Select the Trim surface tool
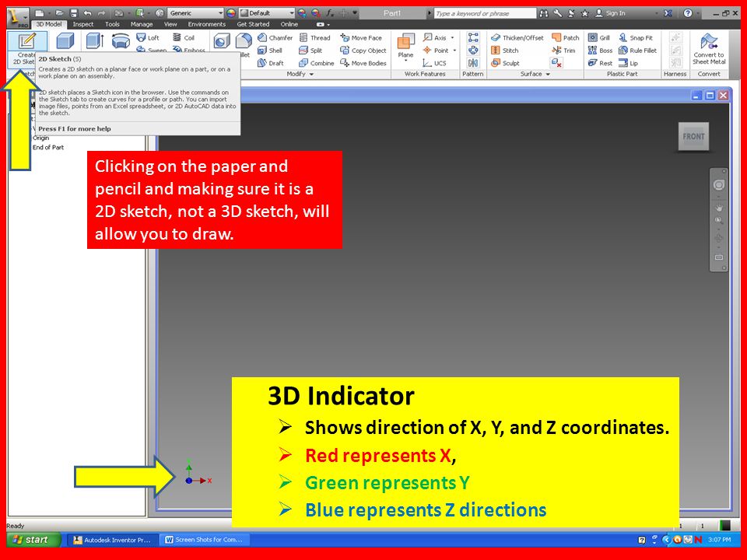This screenshot has height=560, width=747. click(x=563, y=51)
